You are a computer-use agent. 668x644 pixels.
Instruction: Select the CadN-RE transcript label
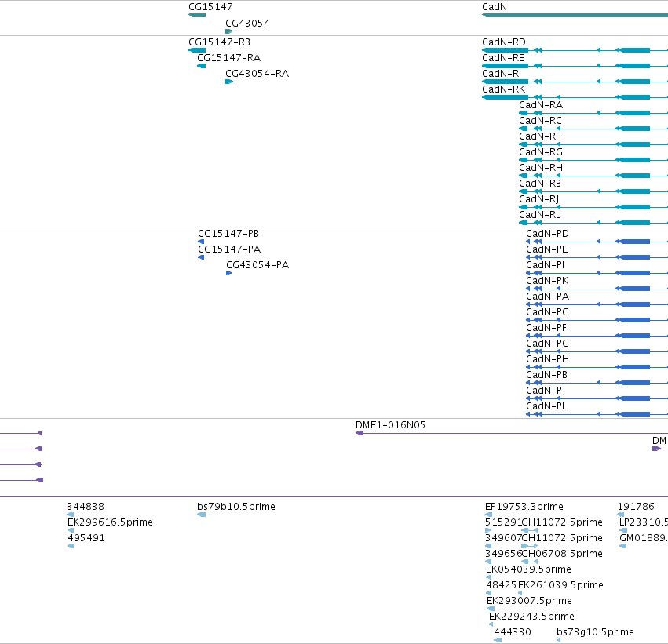pos(503,58)
